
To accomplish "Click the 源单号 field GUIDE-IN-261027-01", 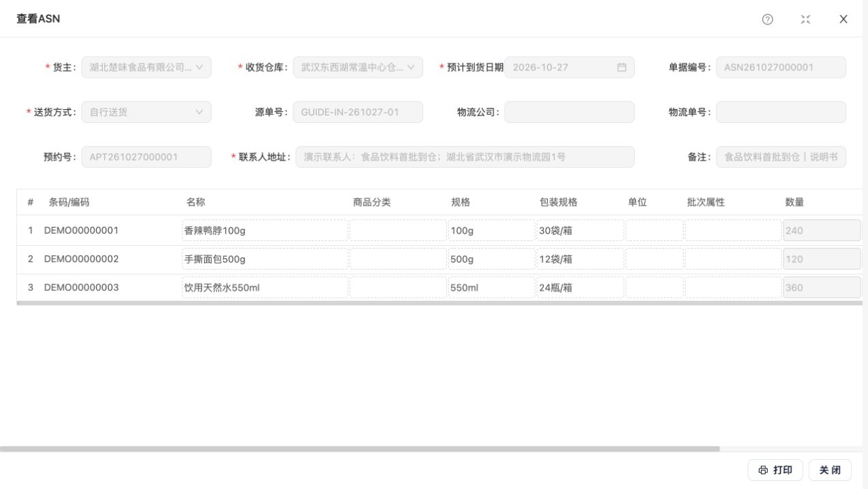I will click(358, 112).
